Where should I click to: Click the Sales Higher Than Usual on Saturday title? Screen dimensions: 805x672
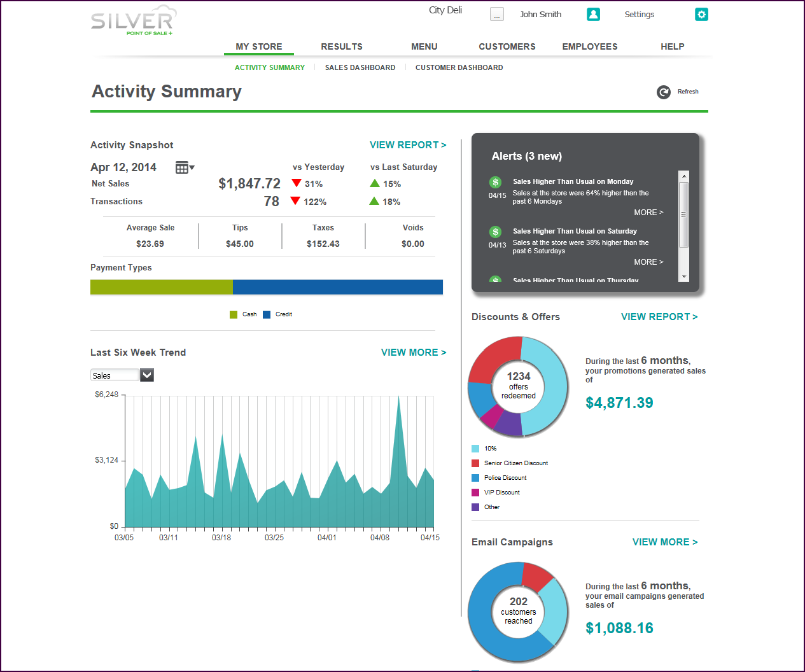(x=575, y=232)
